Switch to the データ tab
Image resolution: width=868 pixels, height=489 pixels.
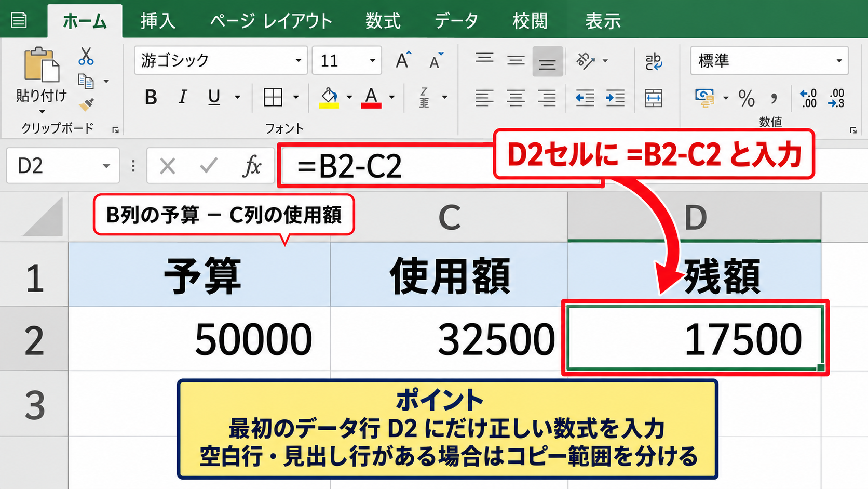click(456, 21)
